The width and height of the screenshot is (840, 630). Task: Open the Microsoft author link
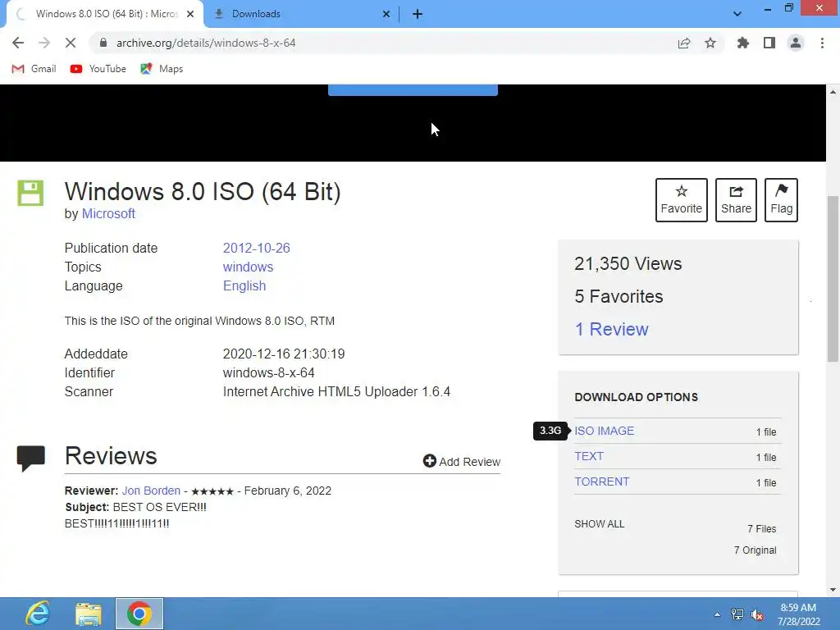108,213
